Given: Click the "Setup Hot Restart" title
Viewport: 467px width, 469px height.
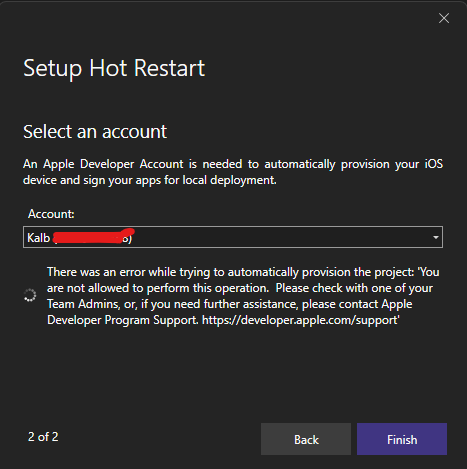Looking at the screenshot, I should coord(114,68).
